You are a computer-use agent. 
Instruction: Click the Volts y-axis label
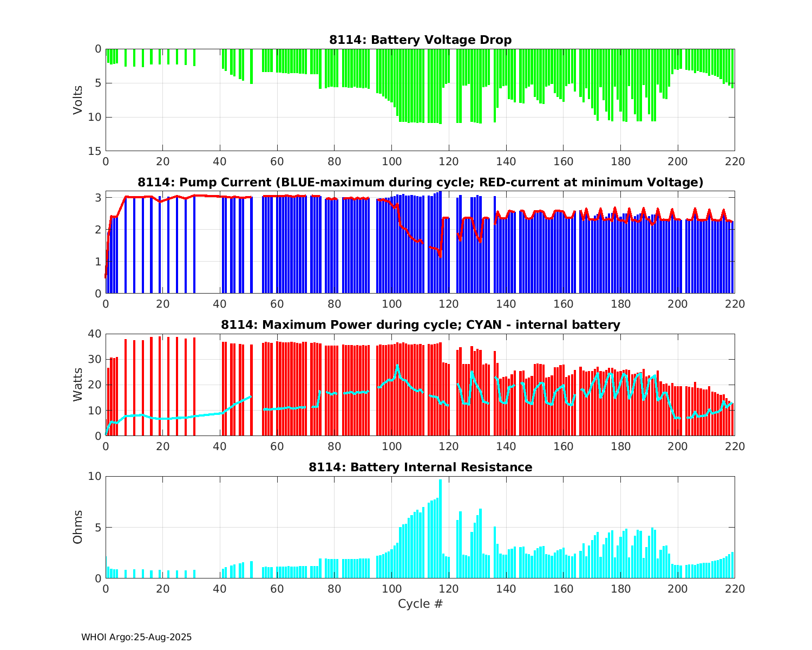78,100
